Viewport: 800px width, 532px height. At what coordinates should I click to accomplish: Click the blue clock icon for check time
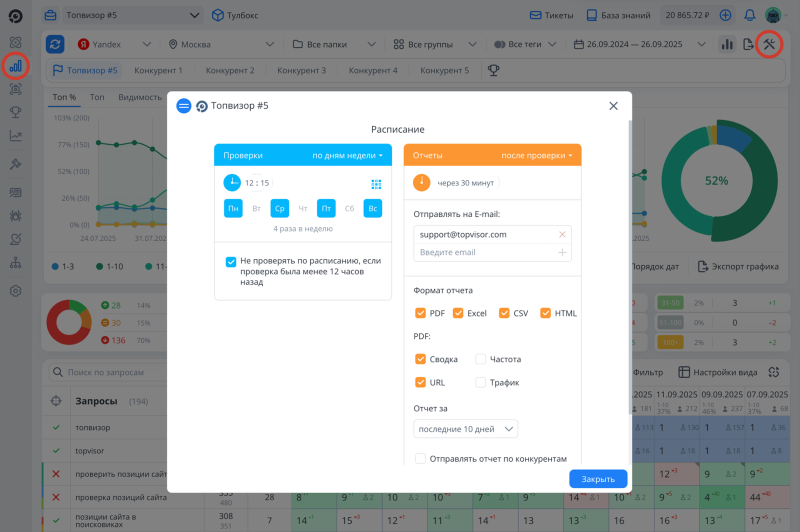pyautogui.click(x=232, y=183)
